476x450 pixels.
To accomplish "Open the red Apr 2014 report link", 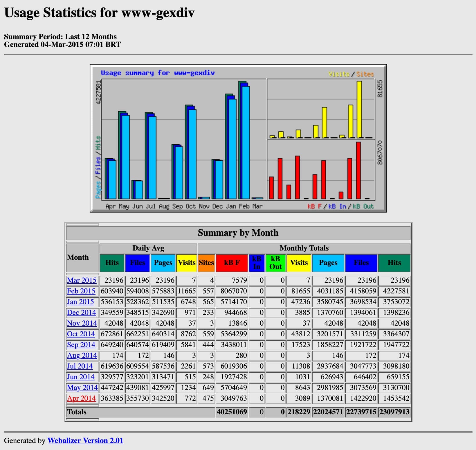I will 81,398.
